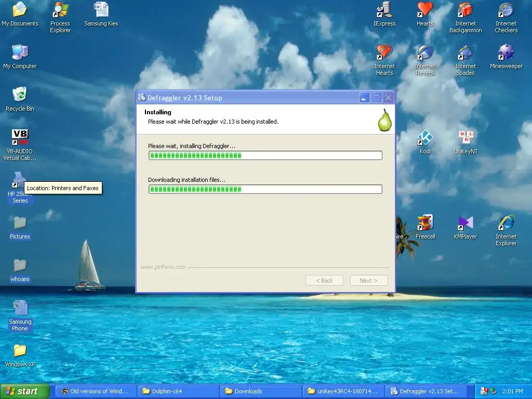The height and width of the screenshot is (399, 532).
Task: Launch Minesweeper shortcut
Action: click(x=506, y=57)
